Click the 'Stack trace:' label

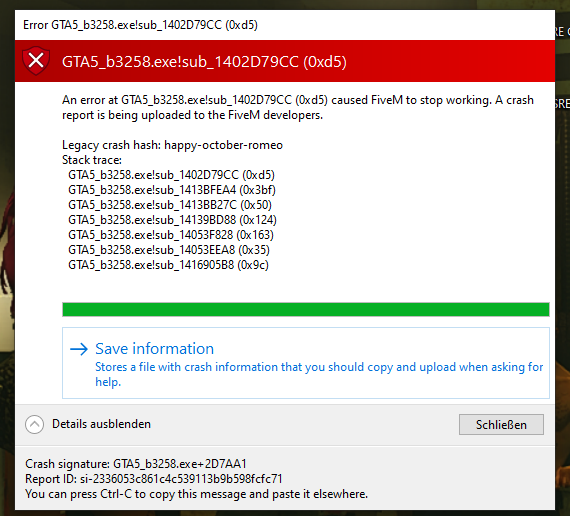click(92, 160)
